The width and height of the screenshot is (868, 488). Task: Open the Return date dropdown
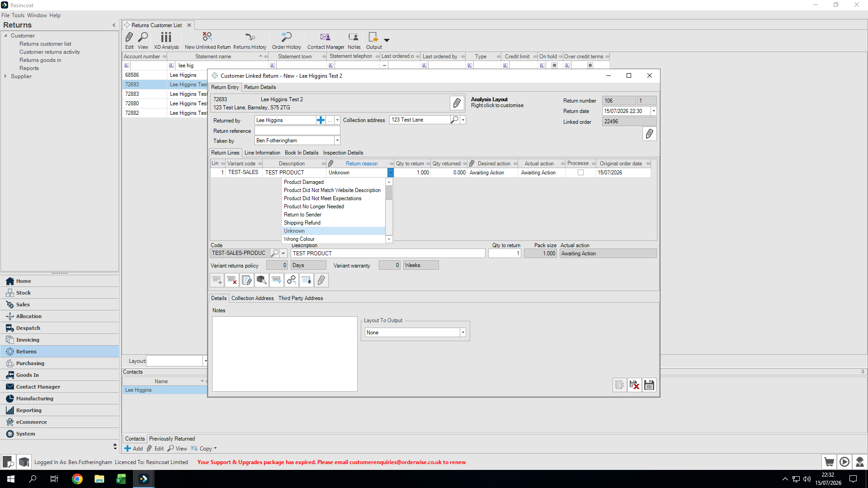click(x=654, y=111)
